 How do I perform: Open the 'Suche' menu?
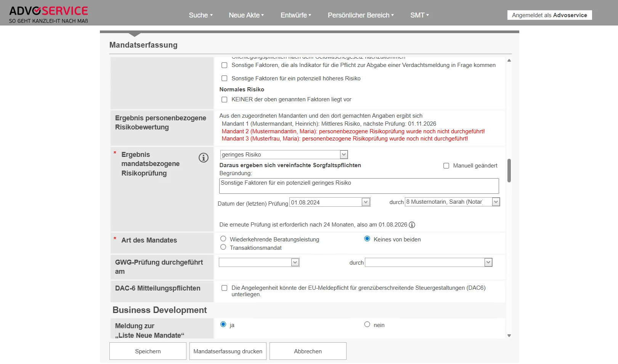point(201,15)
